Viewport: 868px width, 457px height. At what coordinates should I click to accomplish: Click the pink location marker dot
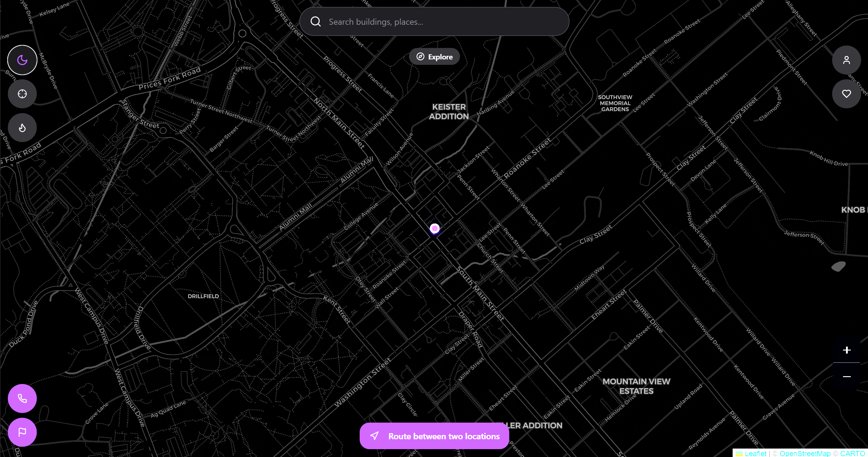coord(435,229)
